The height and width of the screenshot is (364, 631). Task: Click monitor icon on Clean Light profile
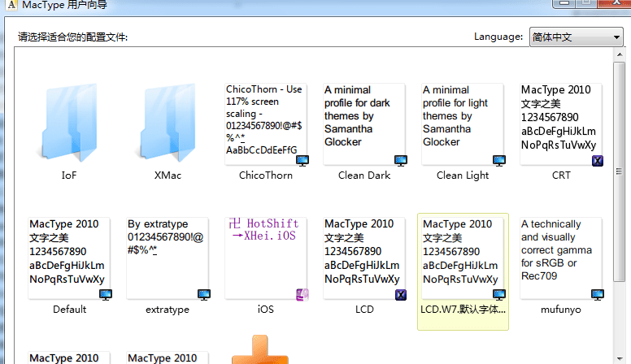click(x=499, y=161)
